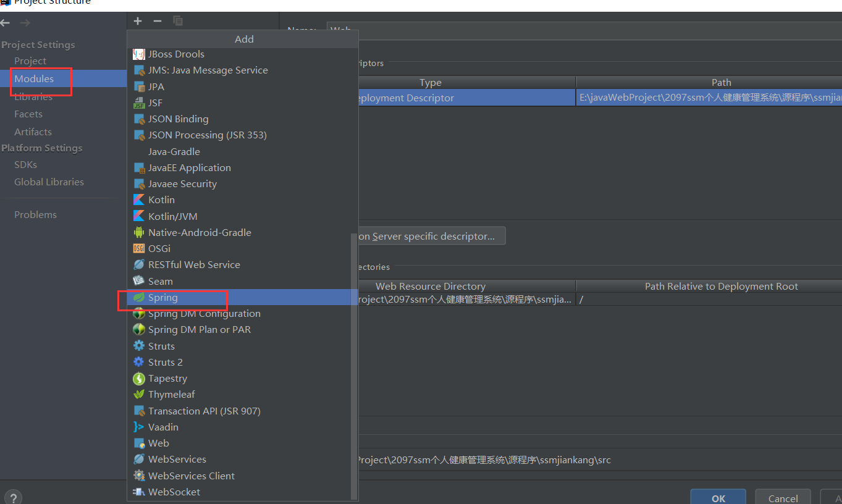Image resolution: width=842 pixels, height=504 pixels.
Task: Click the WebSocket icon
Action: [x=139, y=492]
